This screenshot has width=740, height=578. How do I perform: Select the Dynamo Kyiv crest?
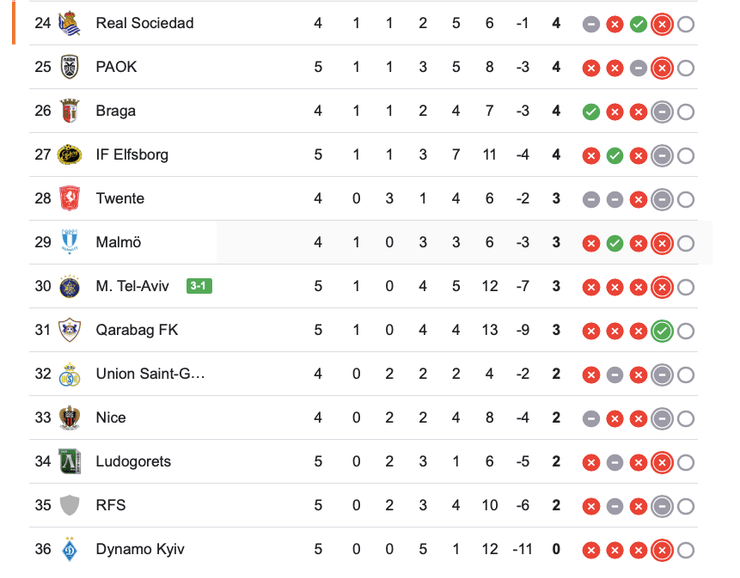69,549
